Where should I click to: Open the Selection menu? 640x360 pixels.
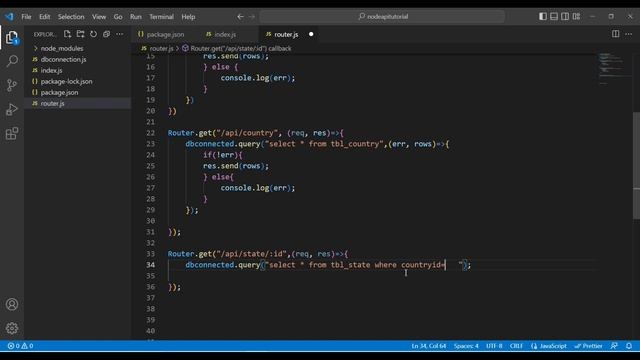coord(71,17)
